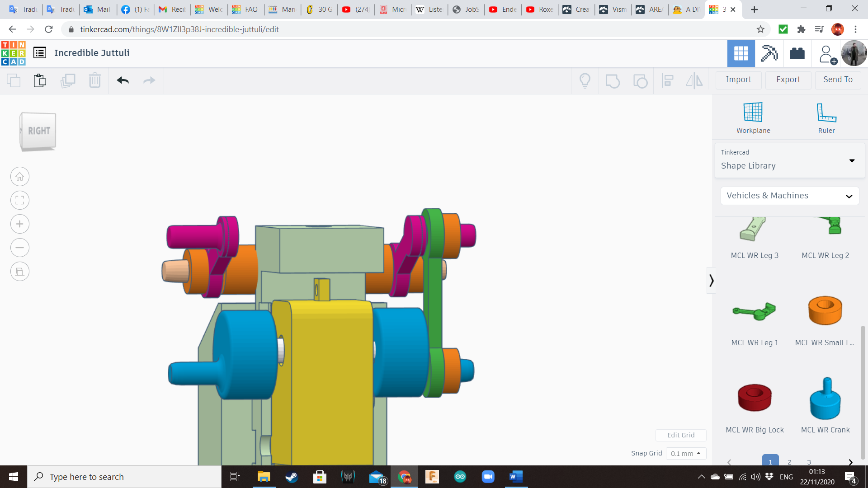Click Fit all in view icon
The image size is (868, 488).
[20, 200]
